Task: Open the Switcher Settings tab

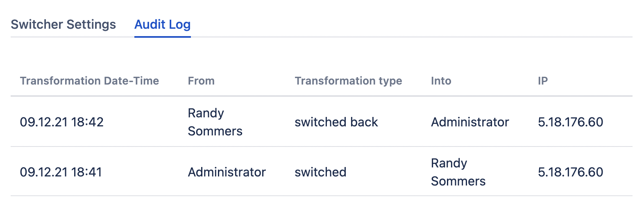Action: (63, 25)
